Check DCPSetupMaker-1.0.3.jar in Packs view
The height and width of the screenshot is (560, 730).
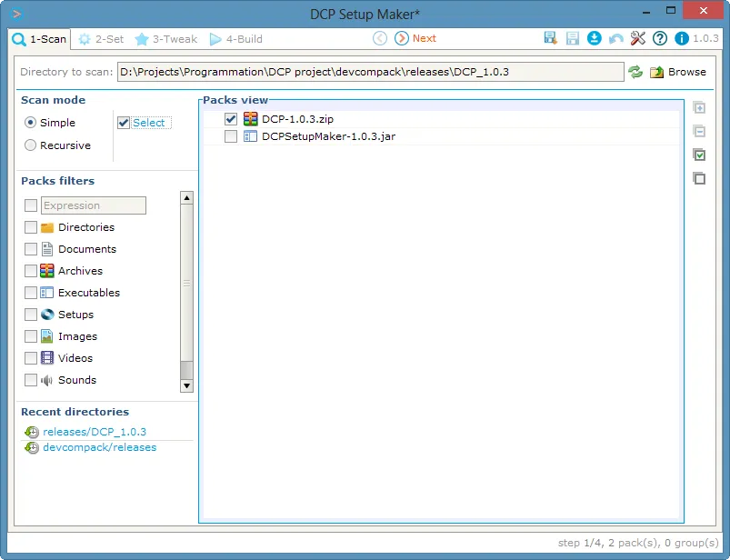tap(231, 137)
